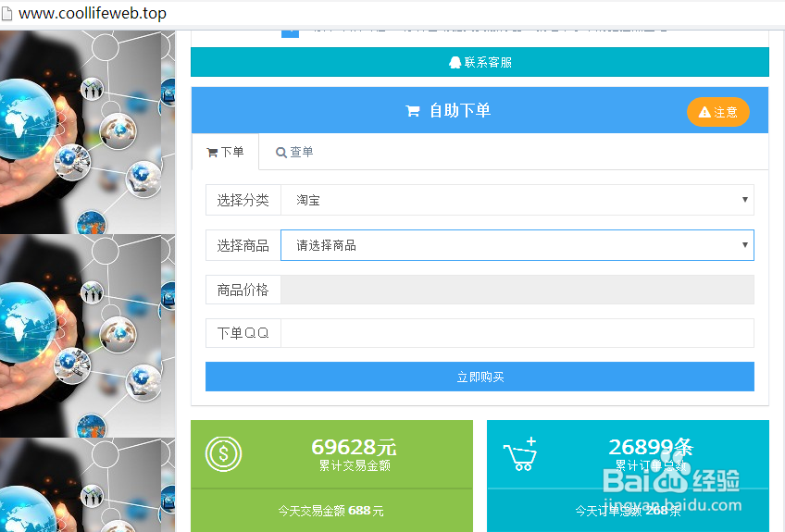Image resolution: width=785 pixels, height=532 pixels.
Task: Click the 今天交易金额 688元 text
Action: pyautogui.click(x=330, y=511)
